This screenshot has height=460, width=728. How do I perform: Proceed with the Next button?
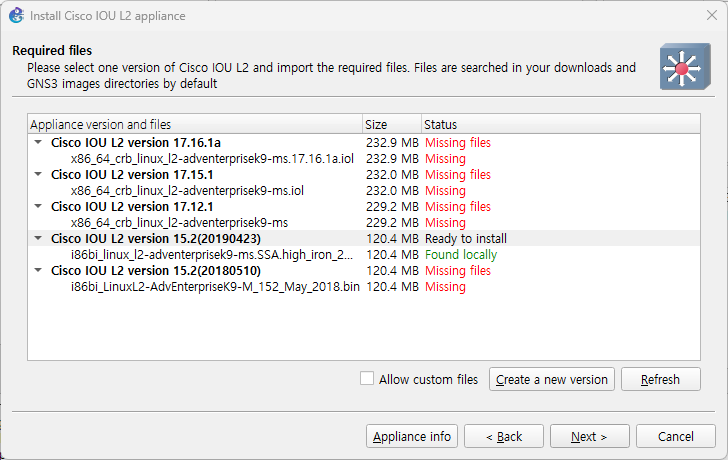click(590, 437)
